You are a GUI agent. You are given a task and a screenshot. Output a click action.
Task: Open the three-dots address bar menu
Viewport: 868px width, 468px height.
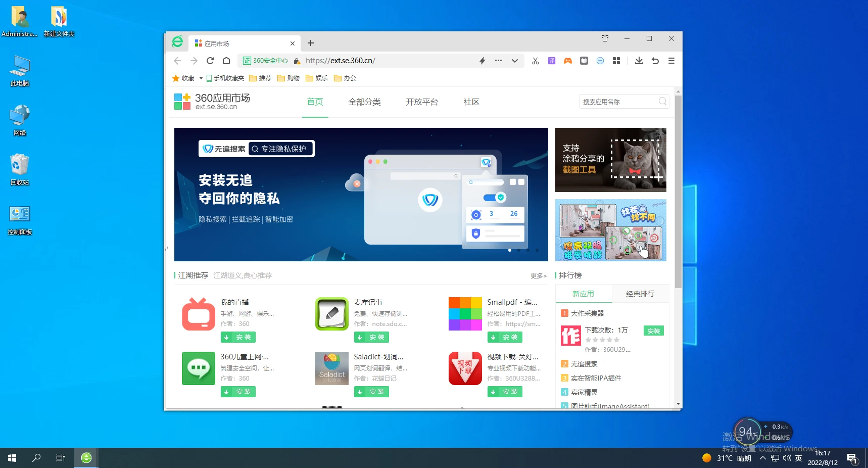[499, 61]
